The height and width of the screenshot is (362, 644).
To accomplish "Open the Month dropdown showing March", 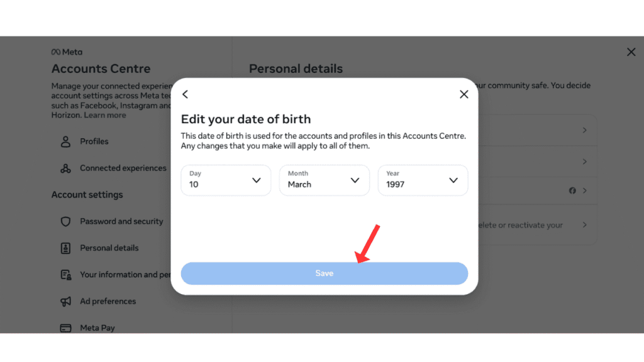I will point(324,180).
